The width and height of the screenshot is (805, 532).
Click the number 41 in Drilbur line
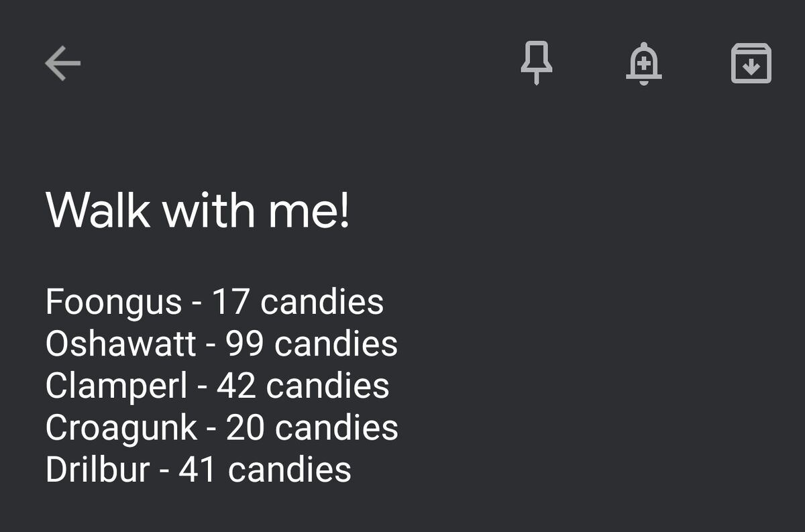tap(197, 470)
